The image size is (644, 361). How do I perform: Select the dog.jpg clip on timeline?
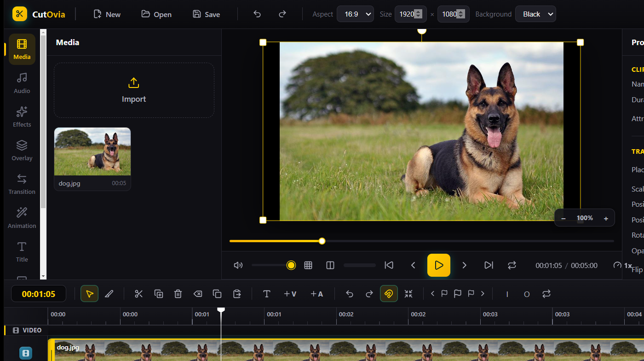point(346,351)
